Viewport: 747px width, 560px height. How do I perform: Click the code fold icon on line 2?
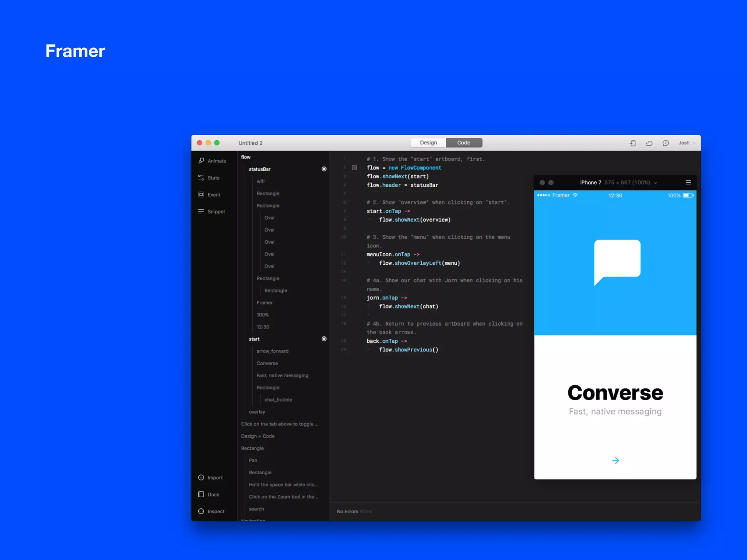point(355,168)
